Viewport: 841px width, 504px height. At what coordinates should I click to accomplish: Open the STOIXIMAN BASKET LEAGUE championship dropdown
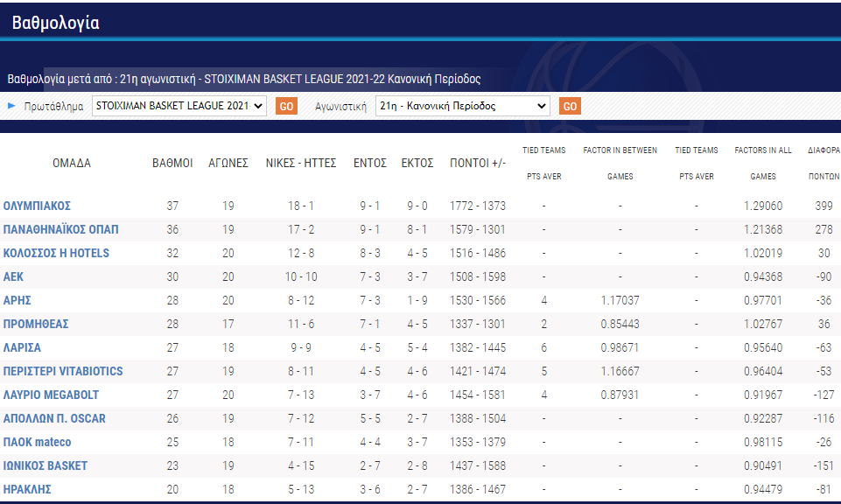click(x=179, y=106)
